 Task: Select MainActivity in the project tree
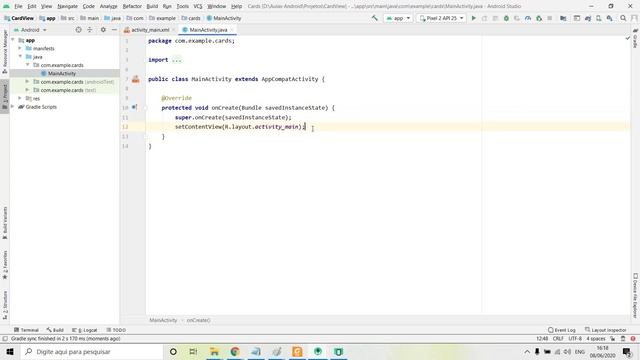click(x=62, y=73)
